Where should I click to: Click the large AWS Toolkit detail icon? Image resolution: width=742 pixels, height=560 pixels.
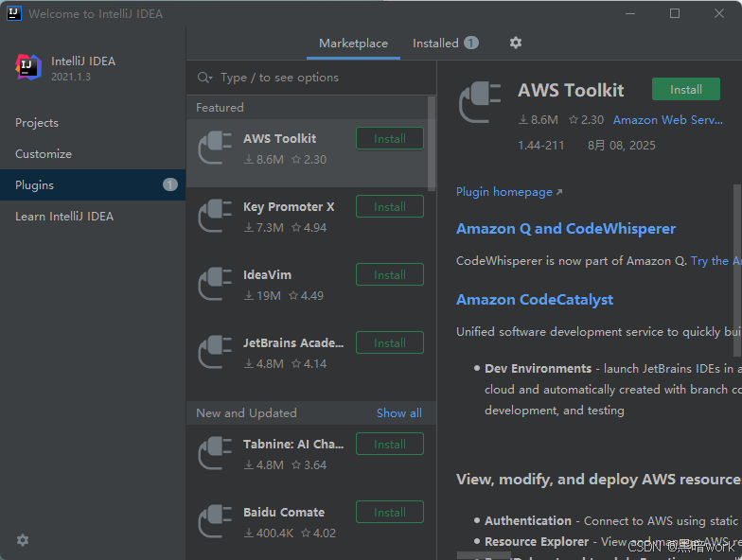tap(480, 102)
